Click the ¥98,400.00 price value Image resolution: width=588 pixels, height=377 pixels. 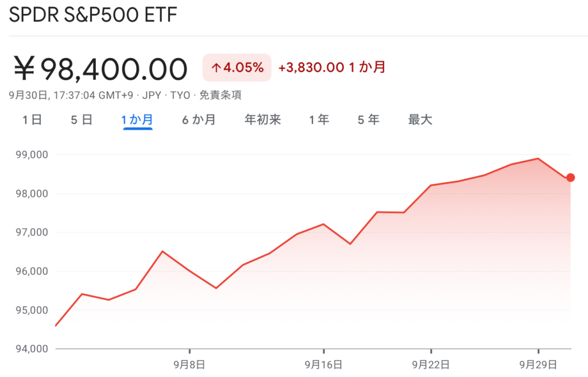pyautogui.click(x=101, y=69)
